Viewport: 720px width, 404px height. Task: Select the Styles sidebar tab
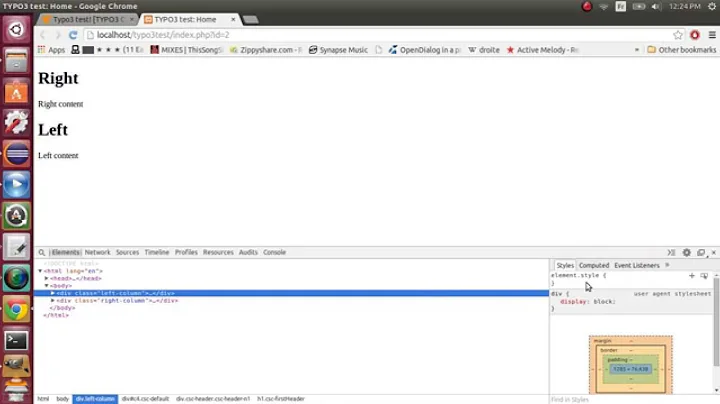tap(565, 265)
